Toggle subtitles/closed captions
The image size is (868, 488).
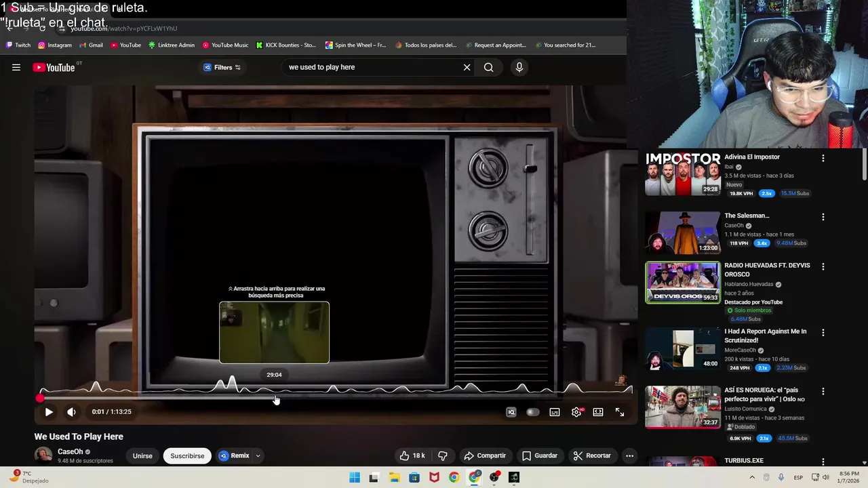pyautogui.click(x=555, y=412)
